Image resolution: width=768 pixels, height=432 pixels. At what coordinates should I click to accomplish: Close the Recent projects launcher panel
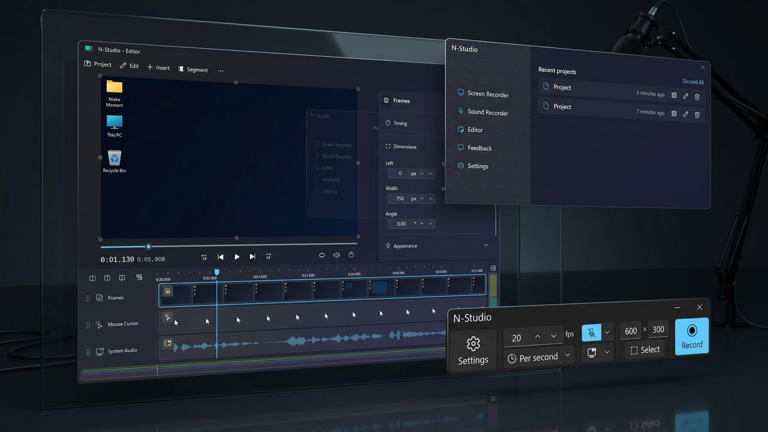click(x=703, y=67)
